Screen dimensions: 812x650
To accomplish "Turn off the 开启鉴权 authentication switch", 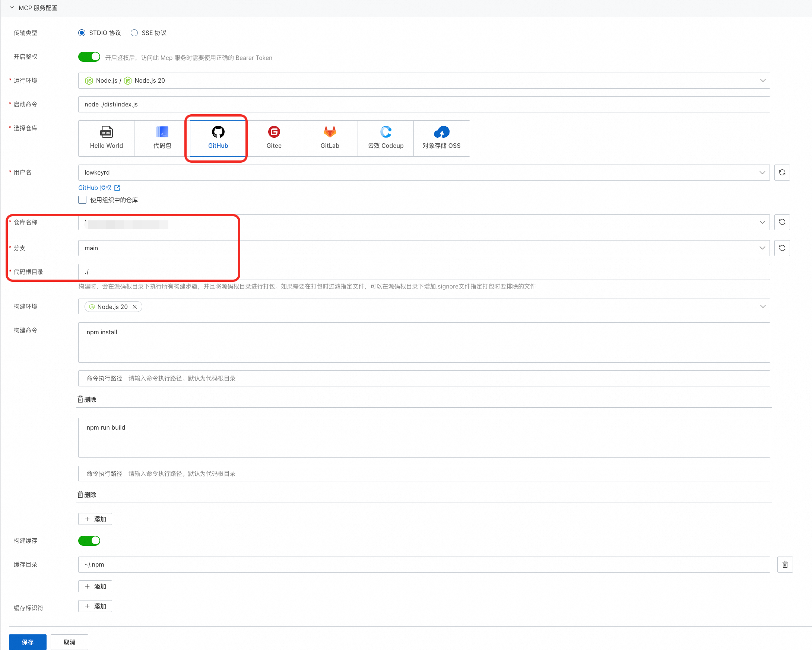I will pos(89,57).
